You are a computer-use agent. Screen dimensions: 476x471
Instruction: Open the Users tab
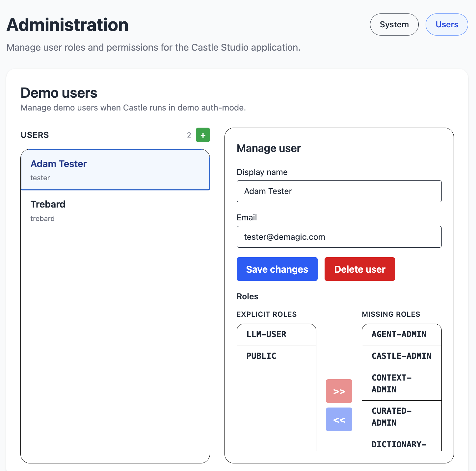pyautogui.click(x=446, y=25)
